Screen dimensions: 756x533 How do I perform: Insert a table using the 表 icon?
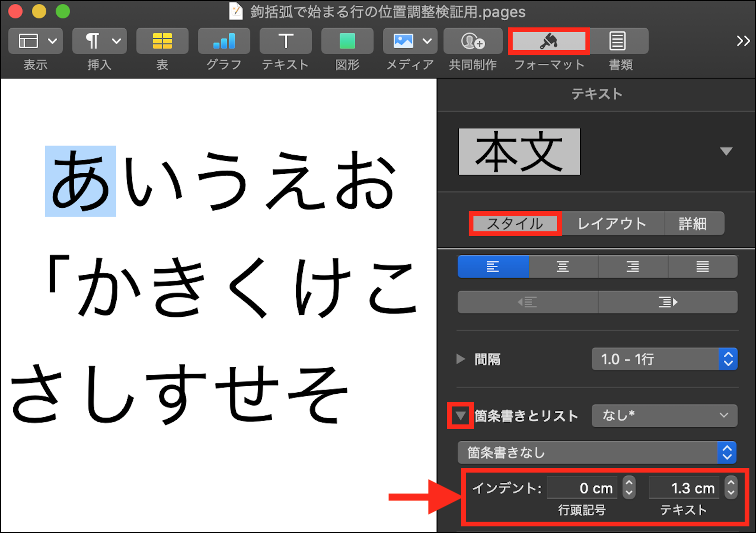click(162, 41)
